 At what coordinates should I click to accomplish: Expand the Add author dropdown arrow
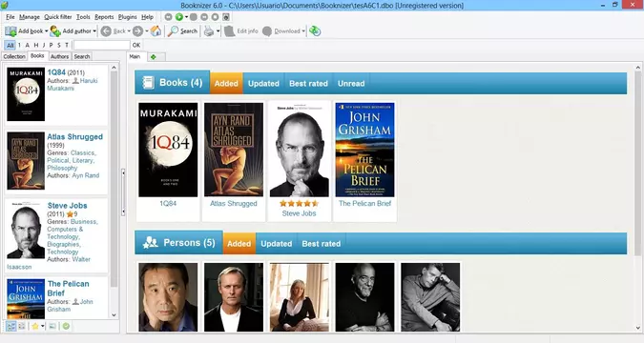pos(94,31)
